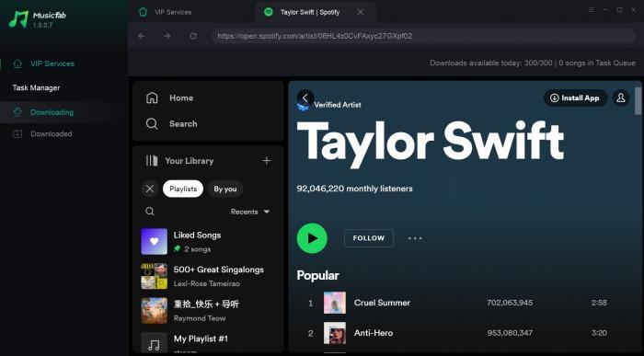Click the Verified Artist badge icon

coord(303,107)
